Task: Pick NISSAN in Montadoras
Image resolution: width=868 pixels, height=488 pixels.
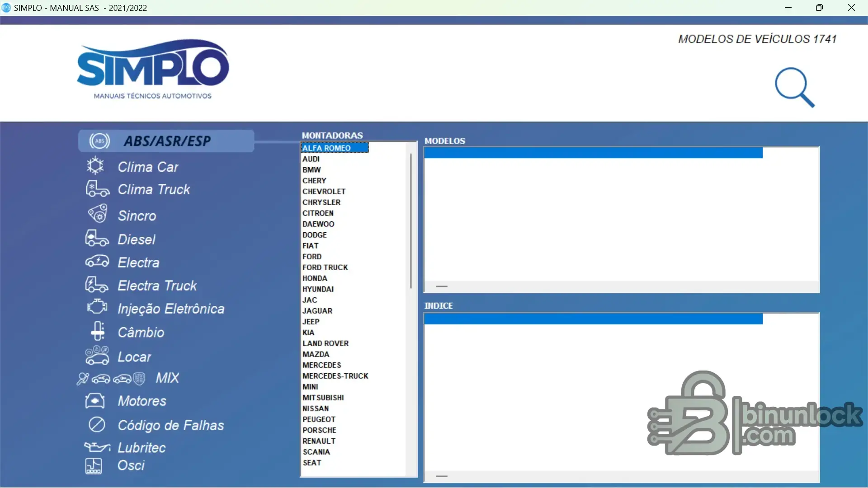Action: click(x=316, y=408)
